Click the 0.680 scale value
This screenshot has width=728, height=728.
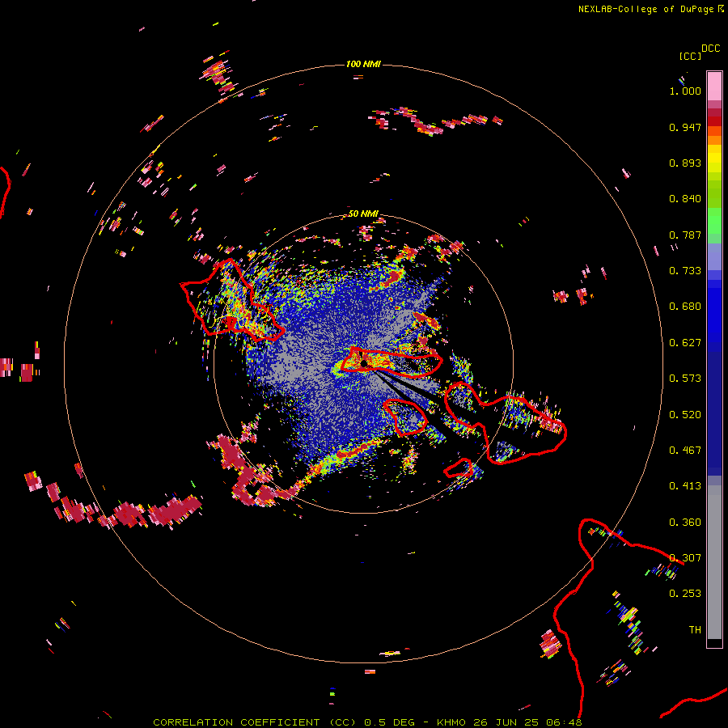point(685,307)
